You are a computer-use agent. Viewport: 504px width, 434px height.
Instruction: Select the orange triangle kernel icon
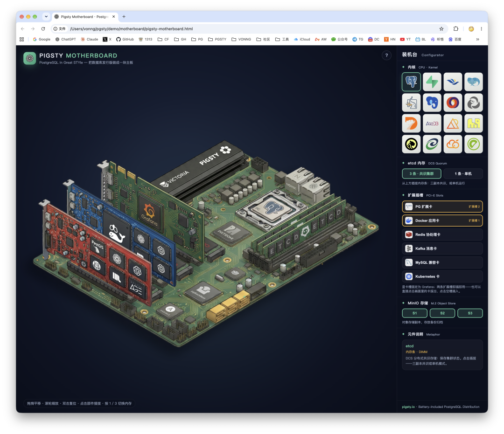(453, 123)
